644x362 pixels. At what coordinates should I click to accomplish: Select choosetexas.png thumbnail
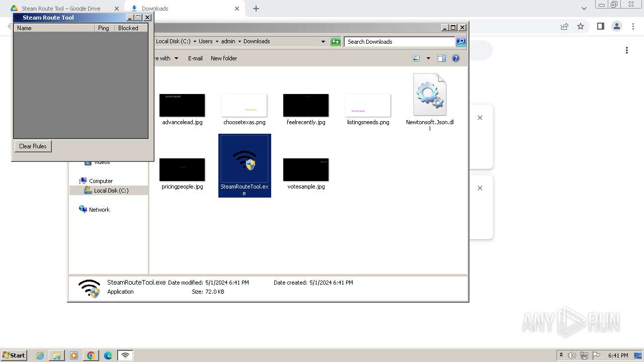(x=244, y=106)
